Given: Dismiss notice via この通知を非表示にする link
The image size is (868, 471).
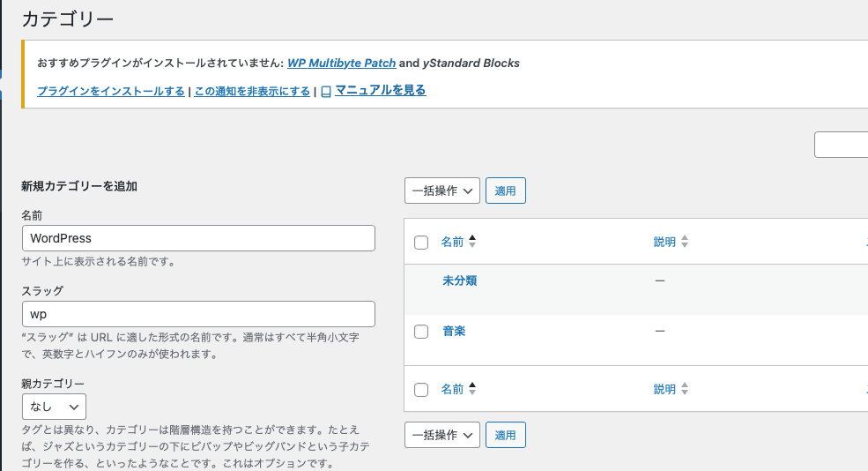Looking at the screenshot, I should (252, 91).
